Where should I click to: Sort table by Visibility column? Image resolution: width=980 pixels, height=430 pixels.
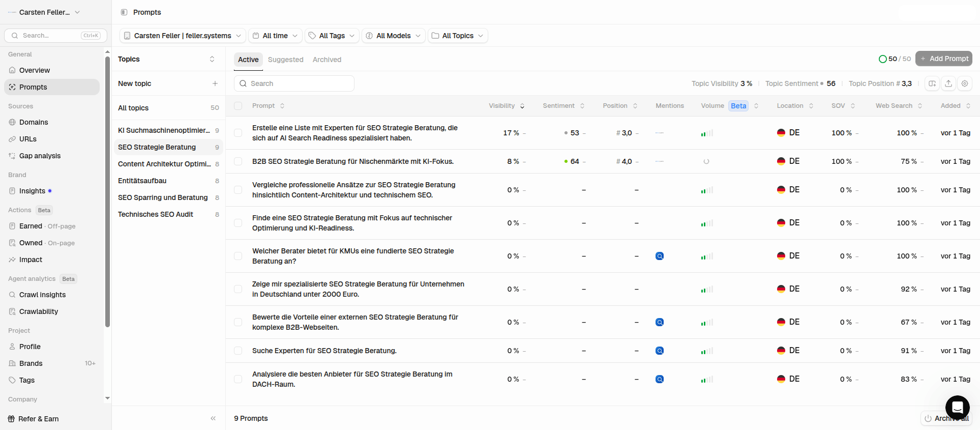coord(507,106)
